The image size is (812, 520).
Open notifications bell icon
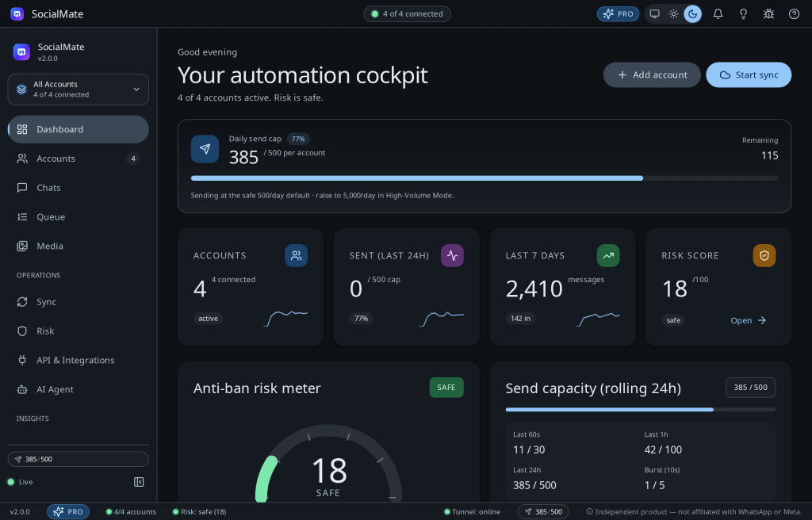718,14
